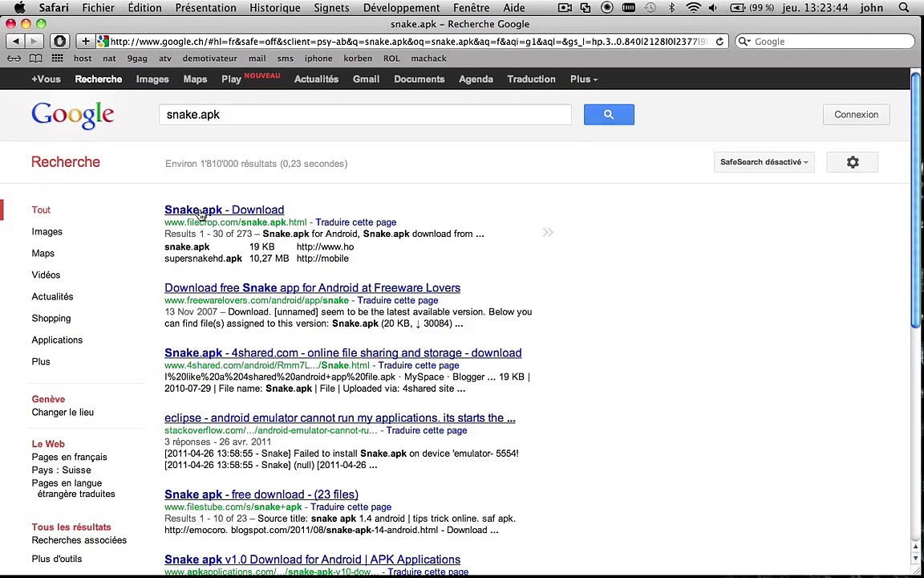
Task: Open the Traduction link in the Google bar
Action: pos(531,79)
